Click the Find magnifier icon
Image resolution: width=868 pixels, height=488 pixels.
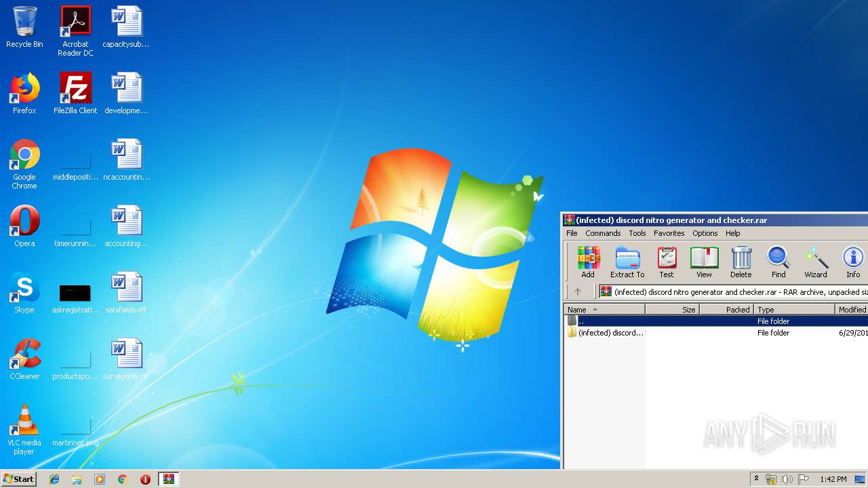tap(778, 262)
